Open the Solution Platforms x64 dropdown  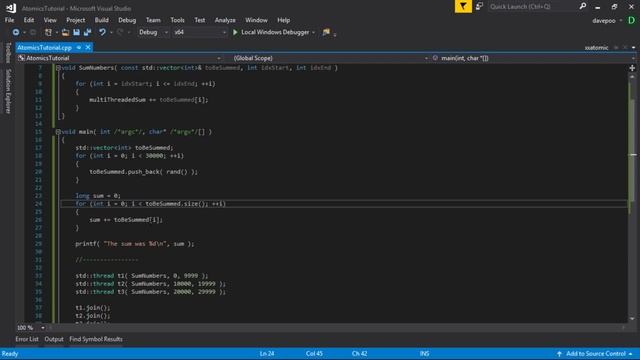[200, 32]
